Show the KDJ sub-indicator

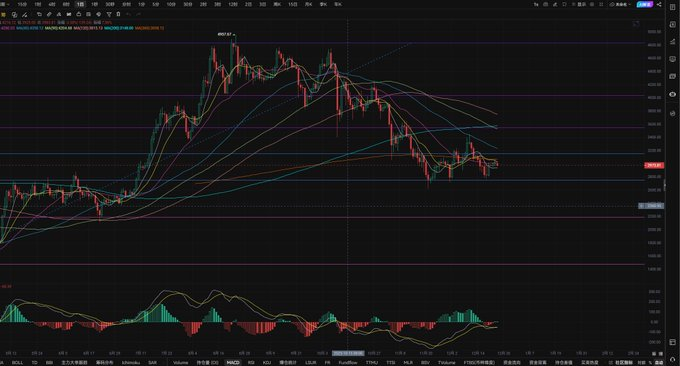[267, 363]
